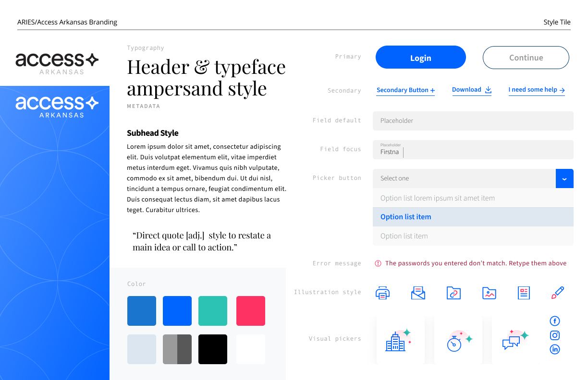Select the muted medium blue color swatch
This screenshot has height=380, width=588.
(142, 311)
